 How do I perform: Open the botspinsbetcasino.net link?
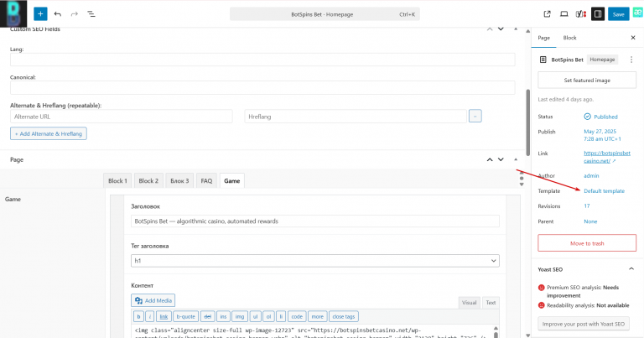[607, 157]
